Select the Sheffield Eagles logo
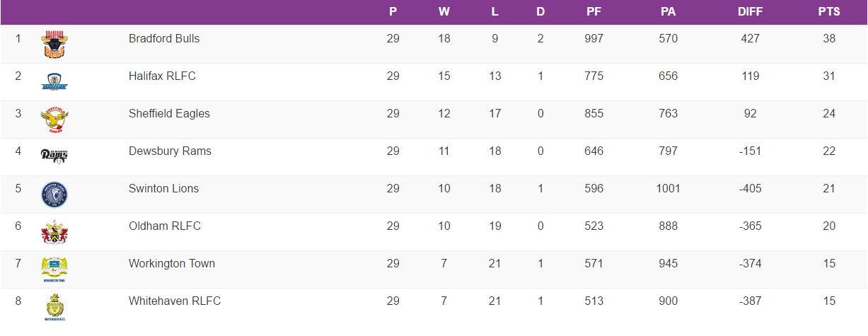 [x=54, y=119]
